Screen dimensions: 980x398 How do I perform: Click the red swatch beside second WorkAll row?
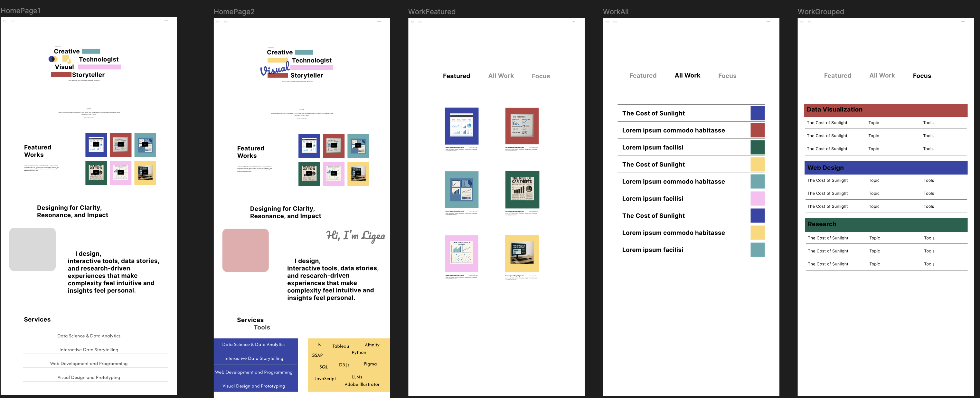(x=757, y=130)
